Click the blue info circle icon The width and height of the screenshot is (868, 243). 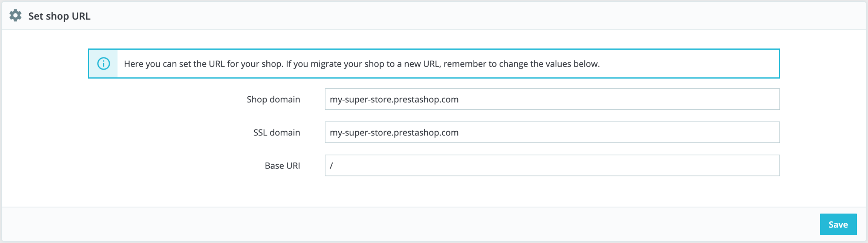pyautogui.click(x=104, y=64)
